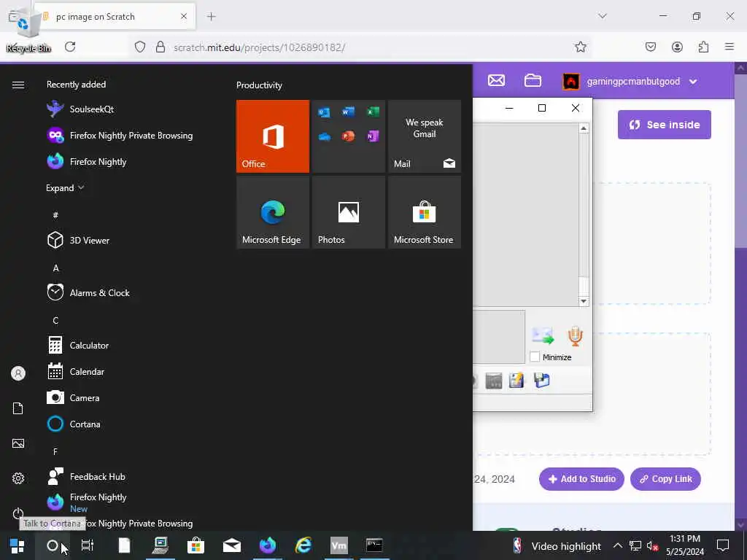This screenshot has height=560, width=747.
Task: Open user account icon in Start sidebar
Action: 18,373
